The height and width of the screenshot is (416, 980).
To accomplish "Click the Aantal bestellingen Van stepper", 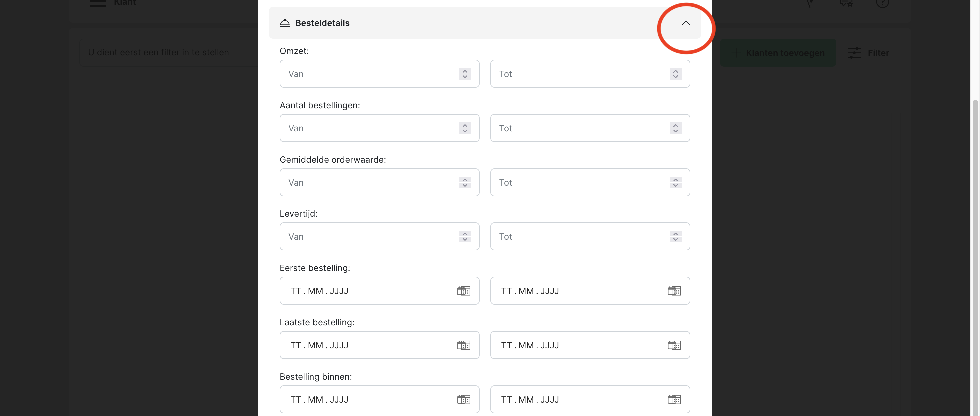I will [465, 128].
